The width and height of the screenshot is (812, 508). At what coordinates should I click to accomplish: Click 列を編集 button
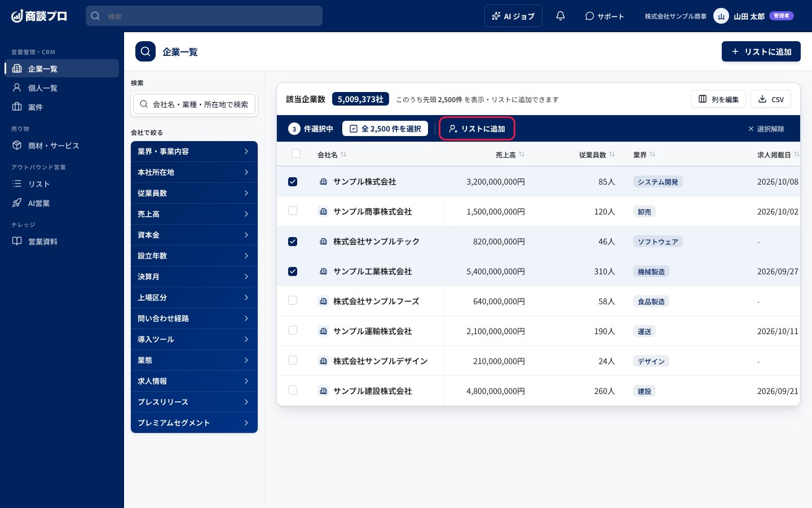click(718, 99)
